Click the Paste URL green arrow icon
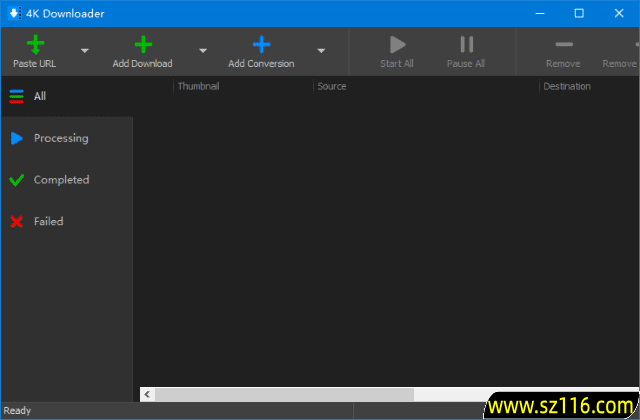Screen dimensions: 640x420 (x=35, y=44)
